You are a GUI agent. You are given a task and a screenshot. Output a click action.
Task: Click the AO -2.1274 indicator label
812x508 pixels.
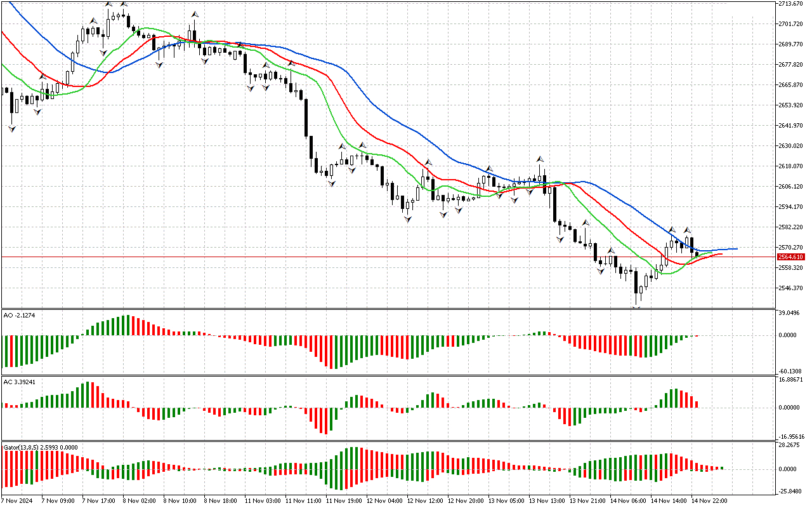pyautogui.click(x=18, y=315)
